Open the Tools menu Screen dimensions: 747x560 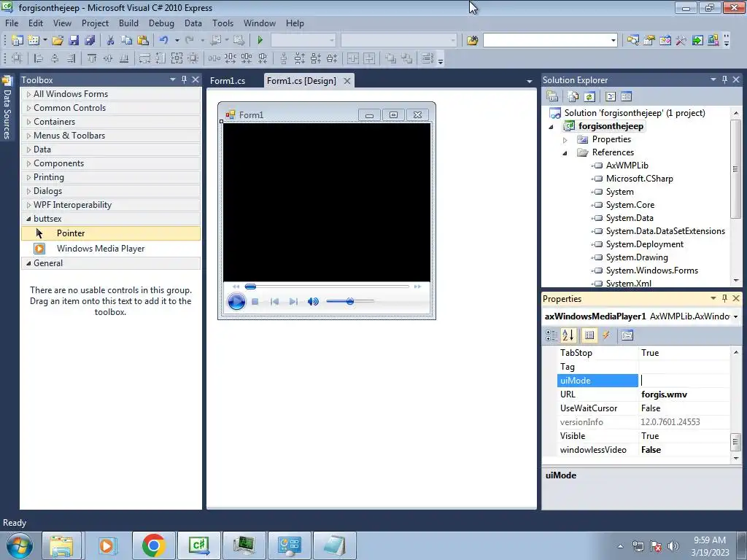(223, 23)
